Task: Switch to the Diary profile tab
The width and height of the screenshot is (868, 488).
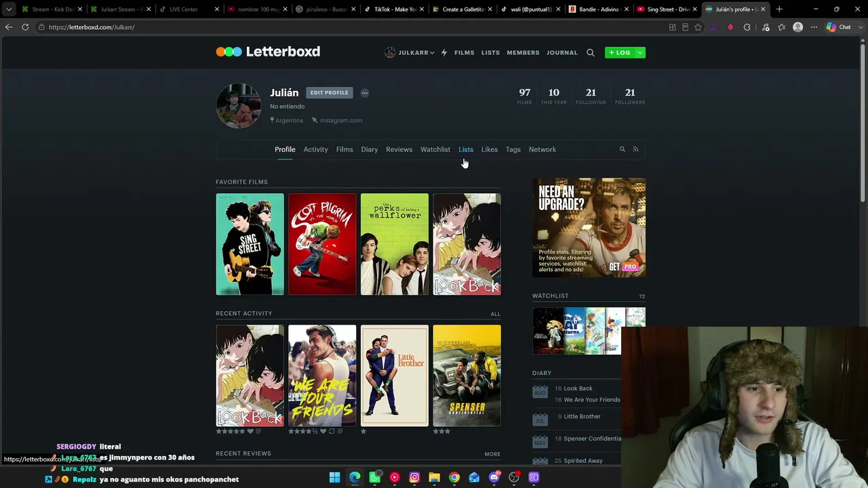Action: pyautogui.click(x=370, y=149)
